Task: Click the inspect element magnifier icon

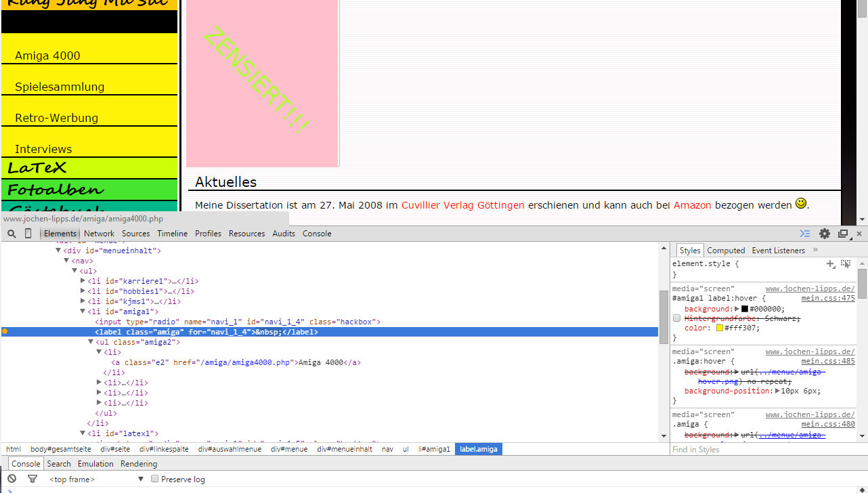Action: 12,234
